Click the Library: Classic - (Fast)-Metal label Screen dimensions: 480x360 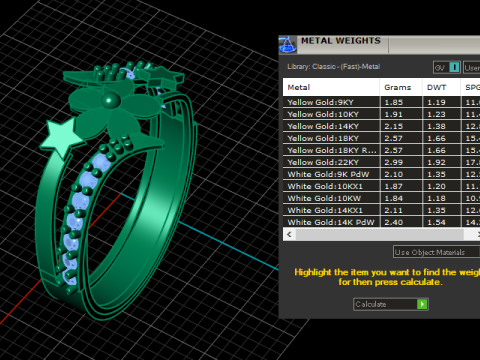pyautogui.click(x=334, y=67)
